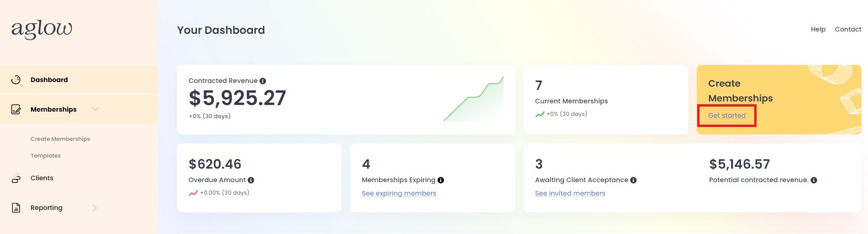Viewport: 868px width, 234px height.
Task: Collapse the Memberships menu chevron
Action: pos(96,109)
